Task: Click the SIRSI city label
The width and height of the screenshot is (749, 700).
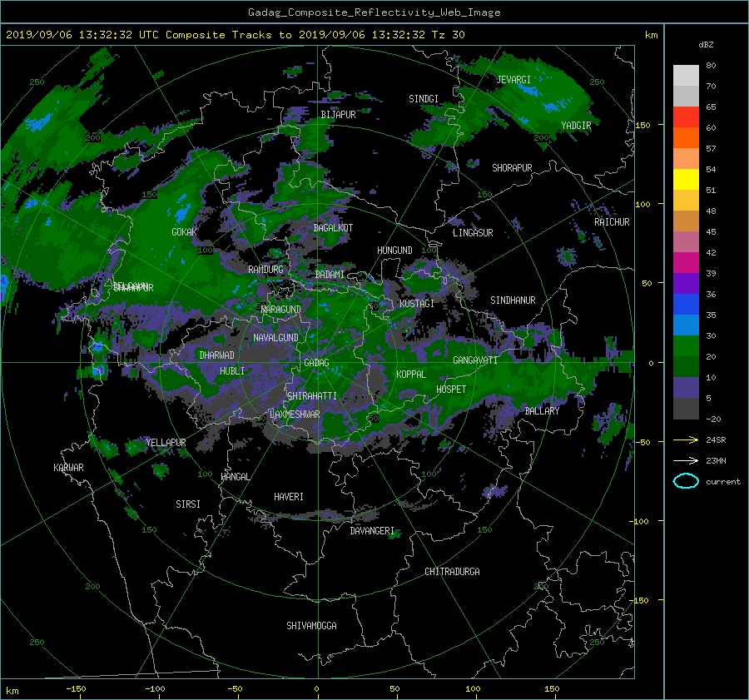Action: tap(188, 504)
